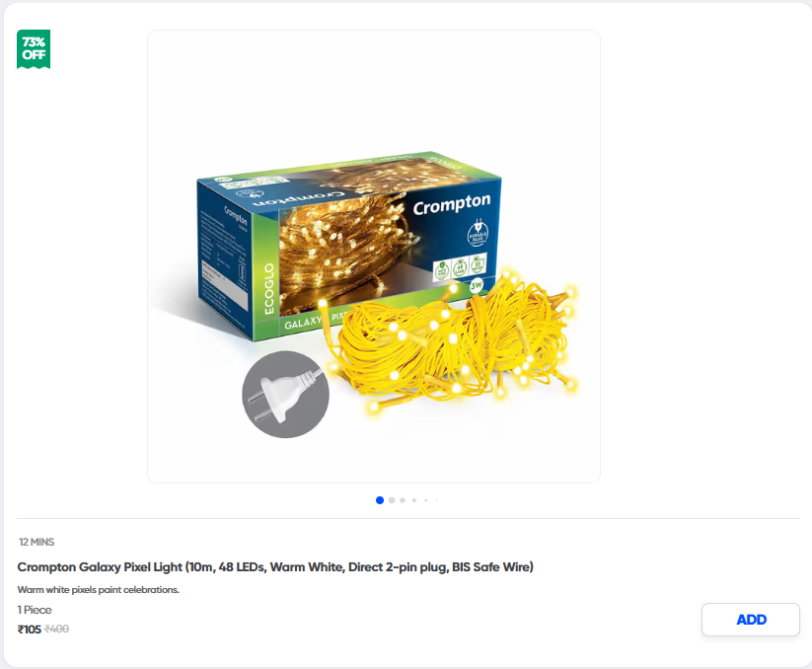The width and height of the screenshot is (812, 669).
Task: Click the 2-pin plug inset icon
Action: [285, 395]
